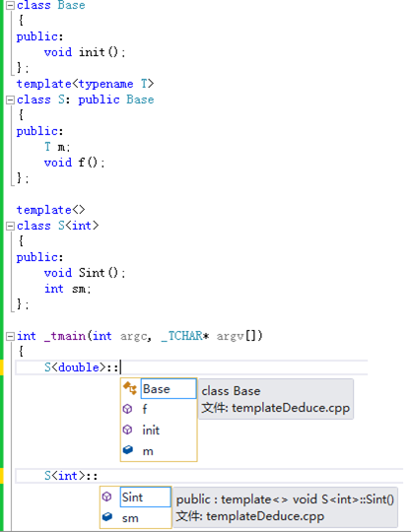Click the field icon beside m

(x=127, y=450)
